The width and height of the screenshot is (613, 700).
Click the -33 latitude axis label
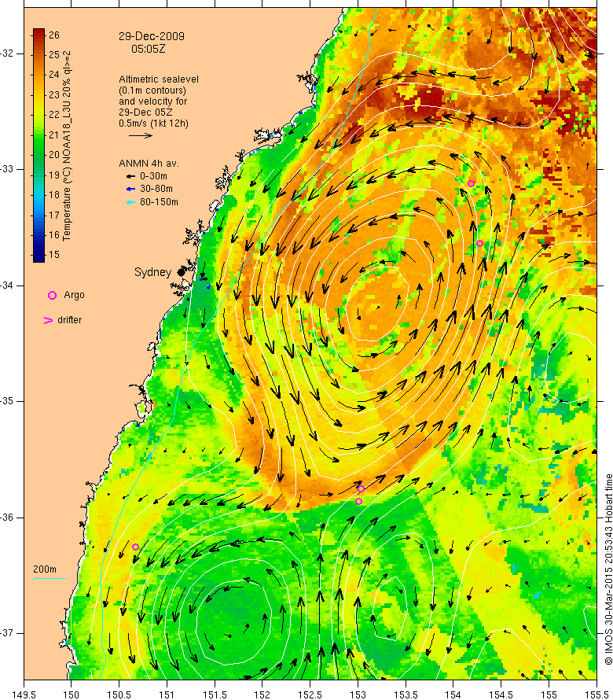click(7, 169)
